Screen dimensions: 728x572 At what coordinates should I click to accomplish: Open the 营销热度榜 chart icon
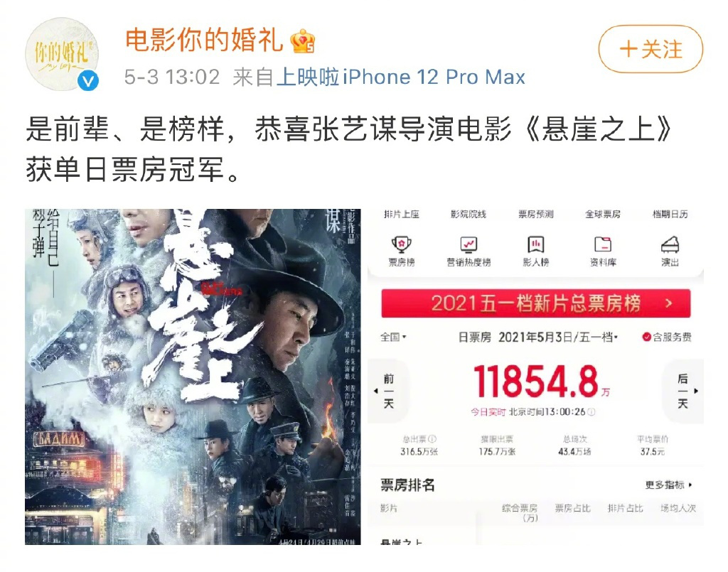[469, 244]
